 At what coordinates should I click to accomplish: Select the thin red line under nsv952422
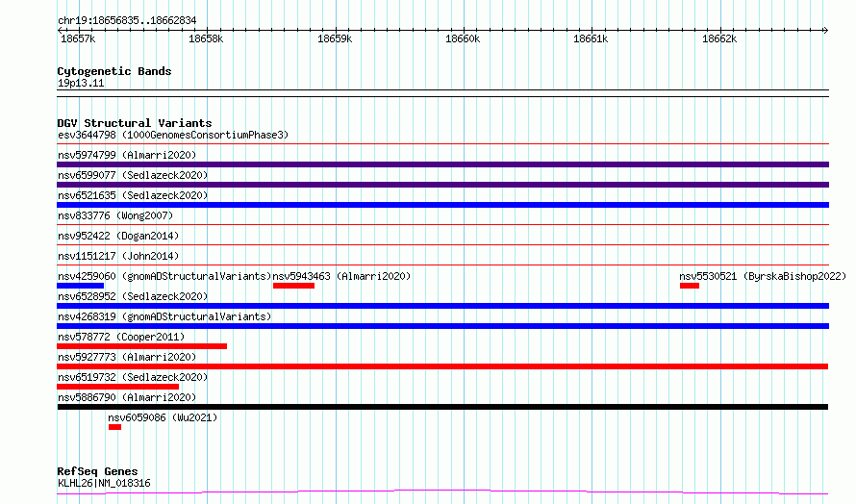[442, 244]
